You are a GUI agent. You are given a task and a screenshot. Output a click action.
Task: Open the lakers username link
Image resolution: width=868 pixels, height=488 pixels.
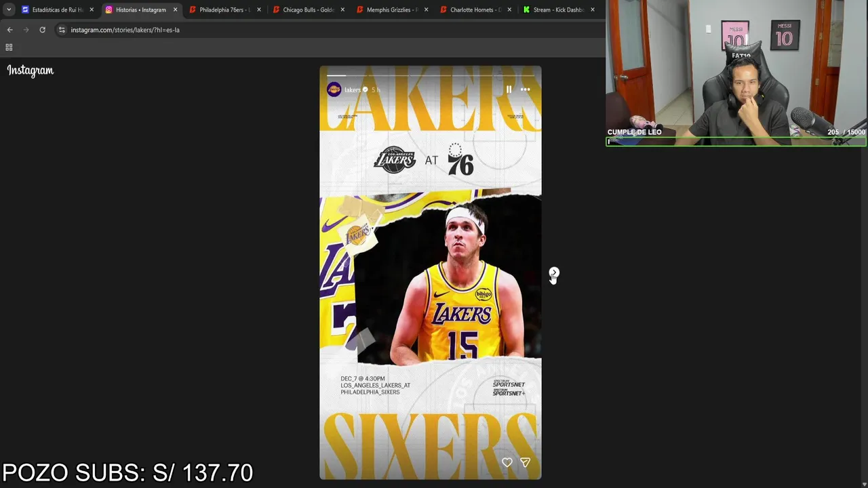(352, 89)
